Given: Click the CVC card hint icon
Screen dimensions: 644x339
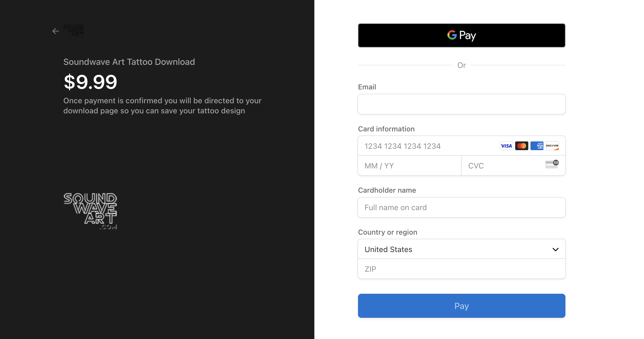Looking at the screenshot, I should (552, 164).
